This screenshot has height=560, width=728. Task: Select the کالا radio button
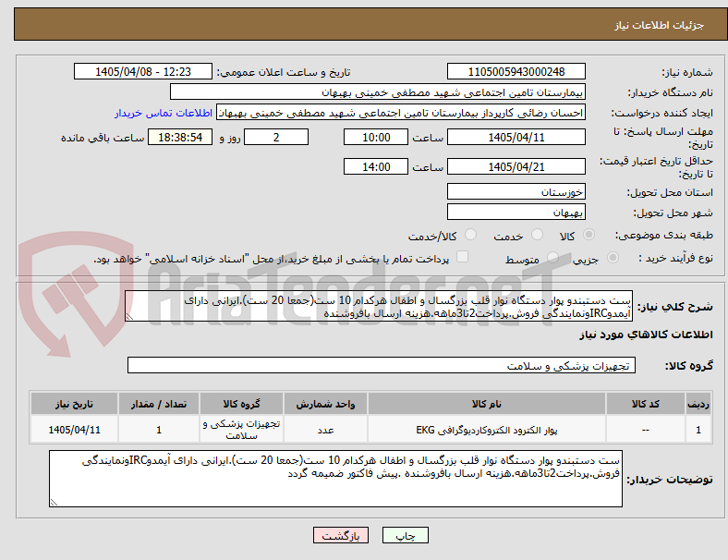(588, 235)
